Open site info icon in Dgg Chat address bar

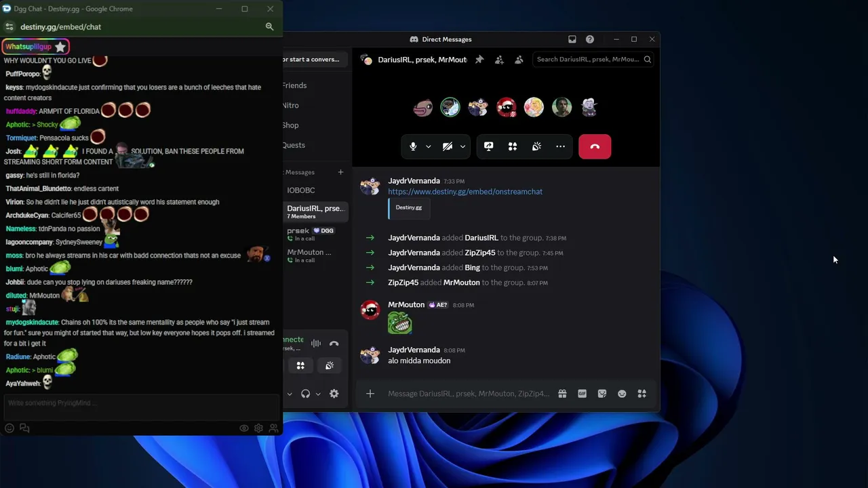coord(9,27)
